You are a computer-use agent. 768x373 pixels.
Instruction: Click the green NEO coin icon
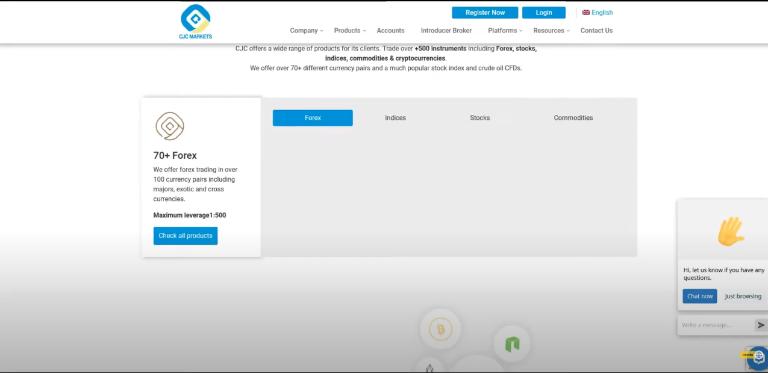512,345
